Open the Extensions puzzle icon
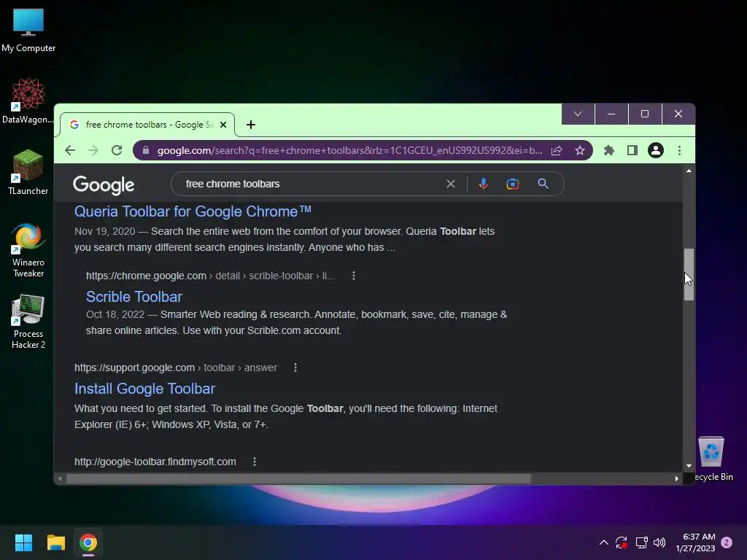 [609, 150]
